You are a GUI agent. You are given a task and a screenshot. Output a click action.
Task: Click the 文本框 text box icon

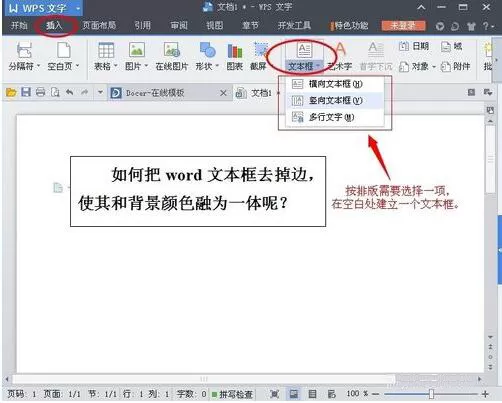tap(304, 50)
